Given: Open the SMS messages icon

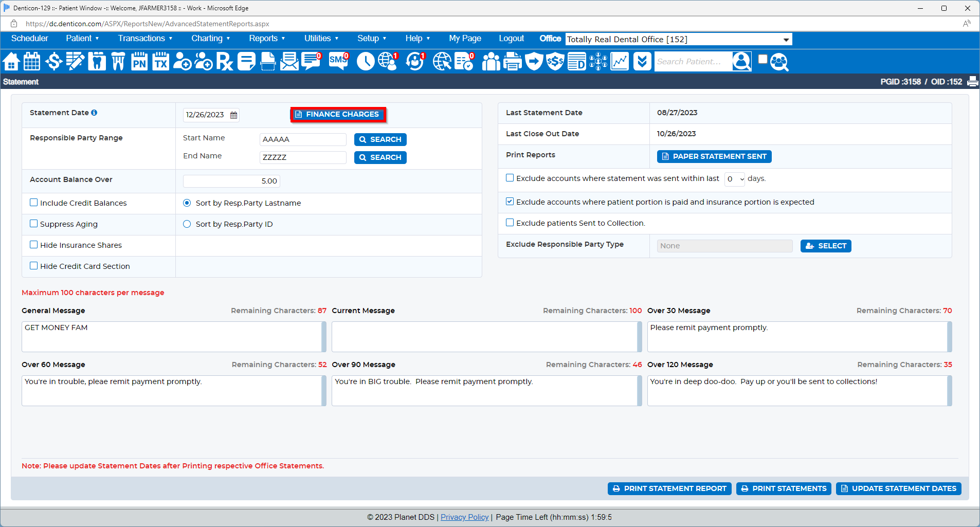Looking at the screenshot, I should pyautogui.click(x=337, y=61).
